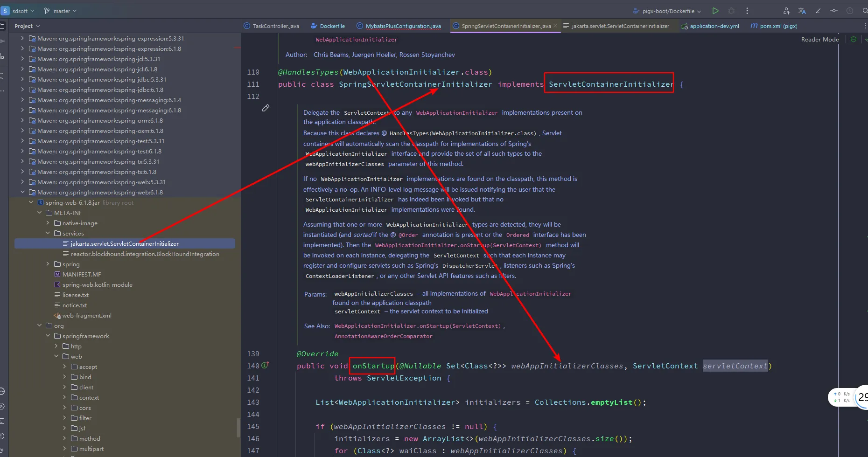The image size is (868, 457).
Task: Click the Code With Me add-user icon
Action: point(786,11)
